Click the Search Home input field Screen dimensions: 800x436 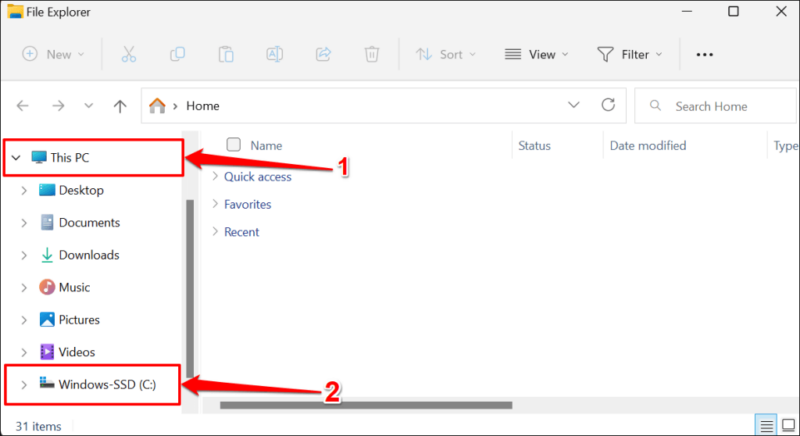(715, 106)
